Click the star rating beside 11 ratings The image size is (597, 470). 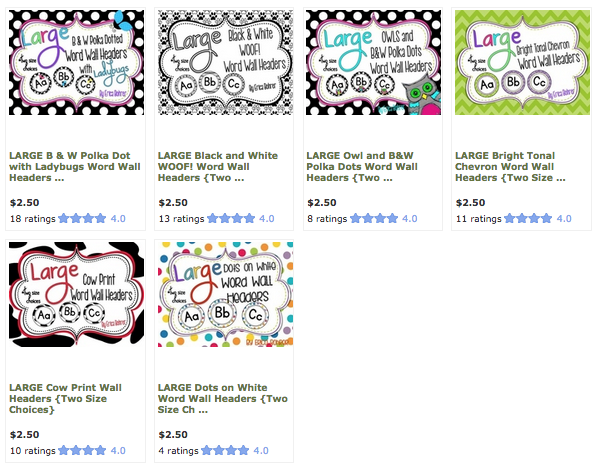[x=528, y=219]
